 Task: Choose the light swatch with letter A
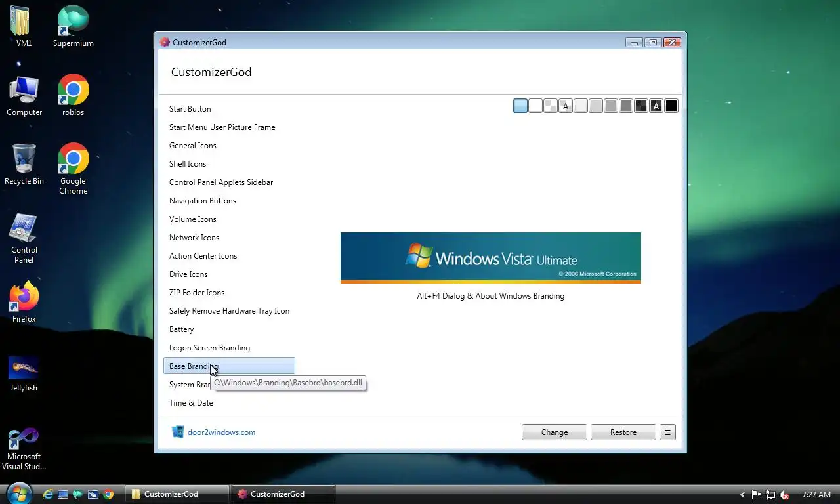coord(566,106)
